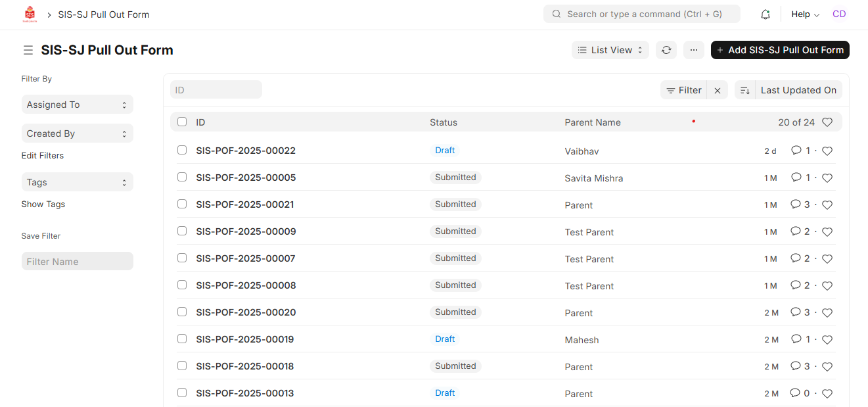Click the school logo home icon

coord(30,14)
